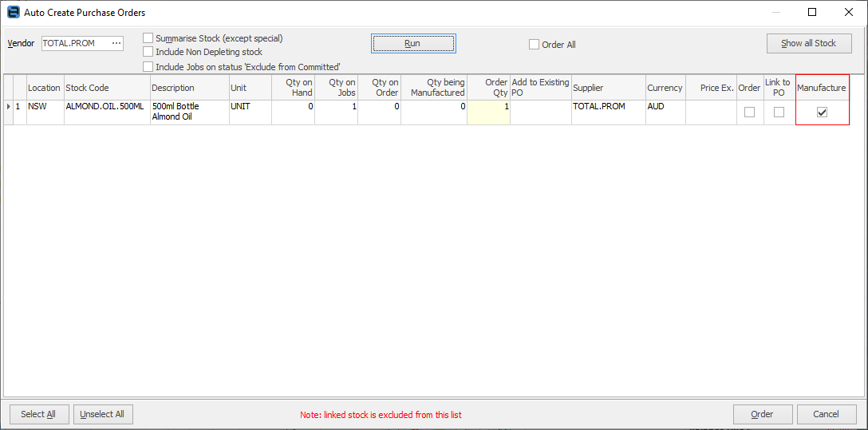Click the empty Price Ex. cell in row 1
This screenshot has width=868, height=430.
[x=711, y=112]
